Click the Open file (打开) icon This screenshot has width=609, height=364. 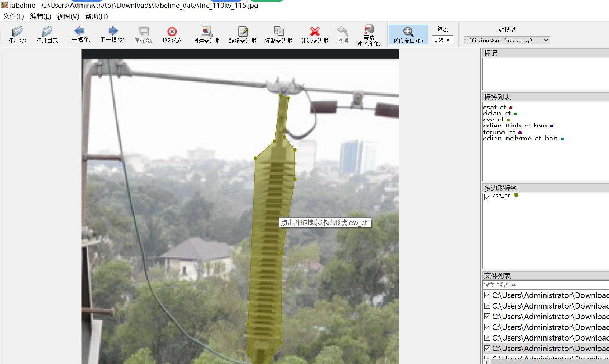pos(17,34)
